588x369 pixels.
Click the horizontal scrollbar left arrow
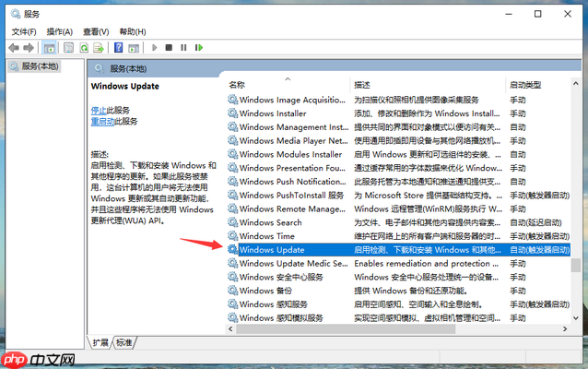coord(230,328)
